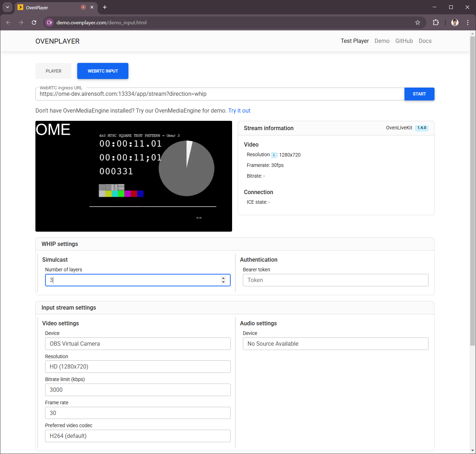Click the scrollbar down arrow
This screenshot has width=476, height=454.
coord(473,450)
